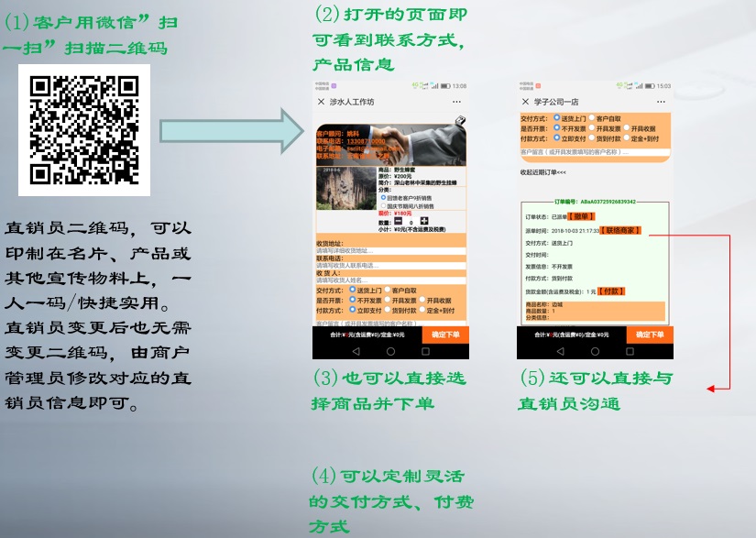Select 不开发票 in 涉水人工作坊 order form
Image resolution: width=756 pixels, height=538 pixels.
pyautogui.click(x=353, y=300)
